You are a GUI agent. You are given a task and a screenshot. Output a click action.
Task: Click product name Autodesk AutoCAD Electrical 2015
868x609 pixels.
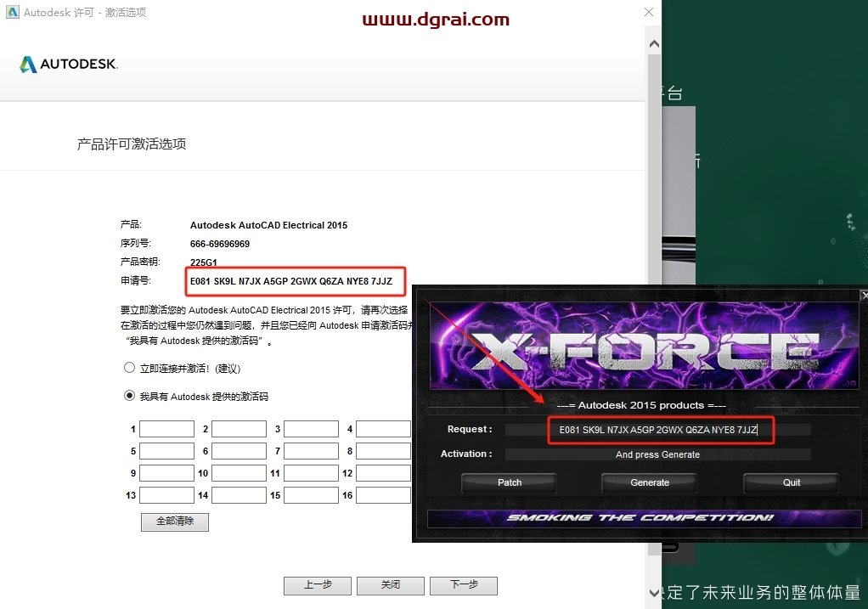[x=268, y=225]
